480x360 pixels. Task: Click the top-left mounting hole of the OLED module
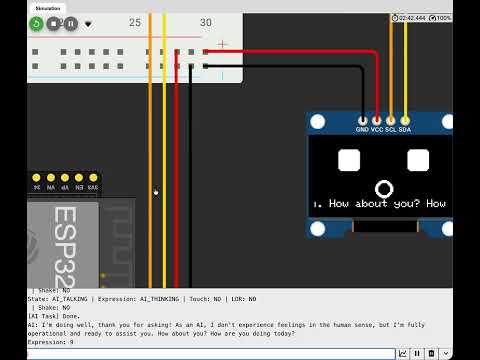click(318, 122)
